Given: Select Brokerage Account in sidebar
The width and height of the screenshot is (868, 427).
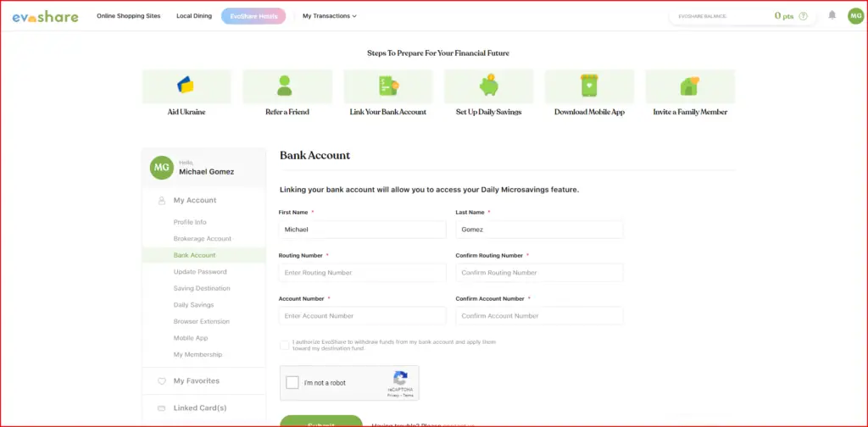Looking at the screenshot, I should [x=203, y=239].
